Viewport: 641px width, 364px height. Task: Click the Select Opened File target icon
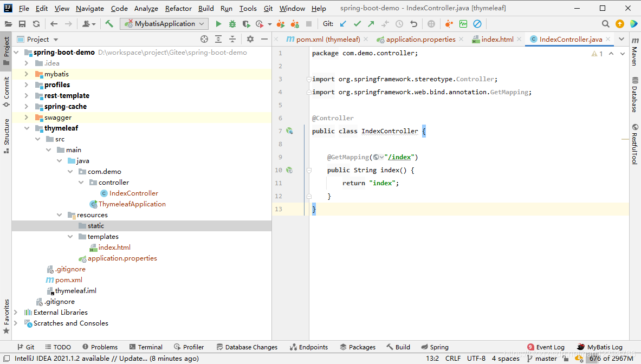pos(204,39)
